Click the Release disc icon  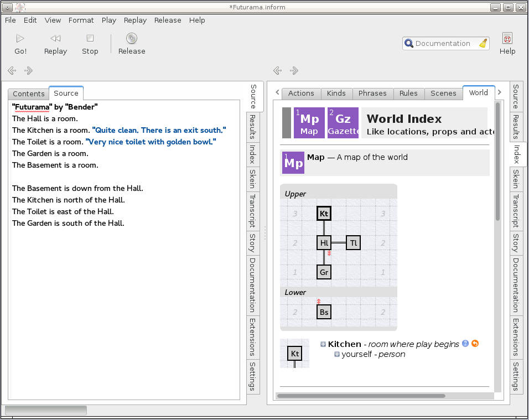tap(132, 38)
